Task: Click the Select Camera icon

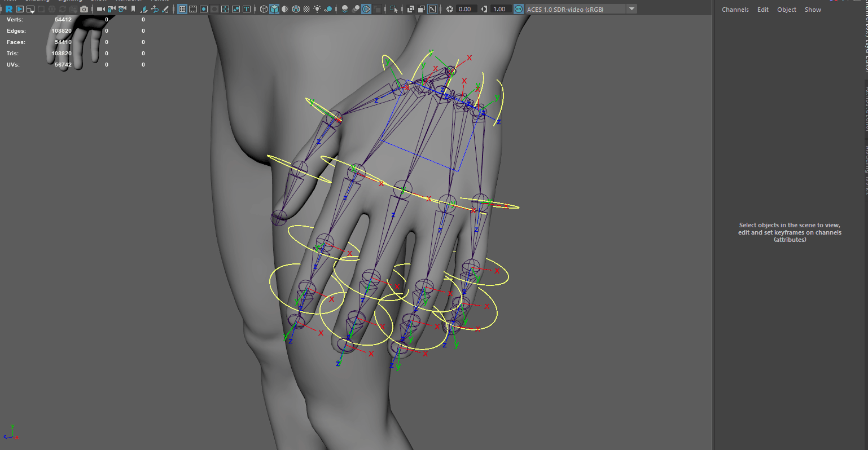Action: (x=100, y=9)
